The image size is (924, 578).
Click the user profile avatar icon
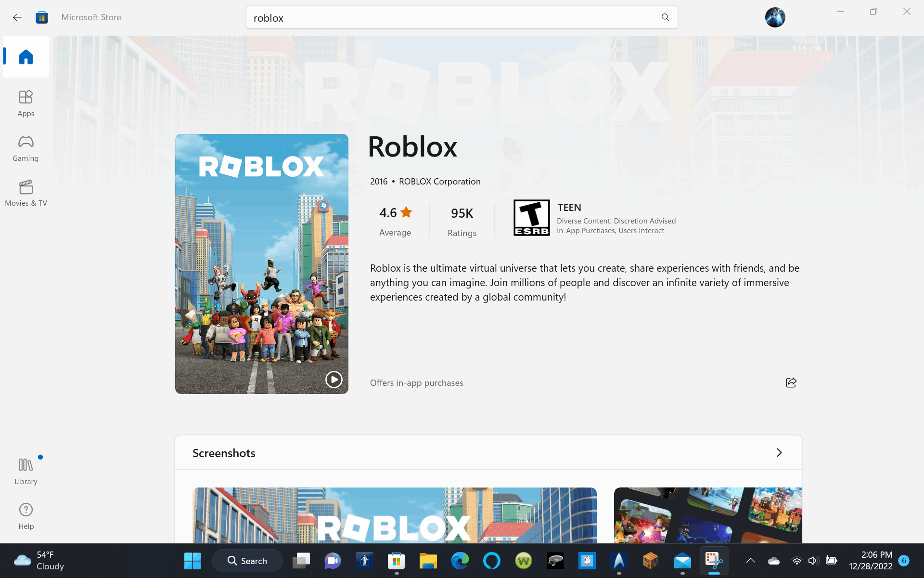[x=775, y=17]
